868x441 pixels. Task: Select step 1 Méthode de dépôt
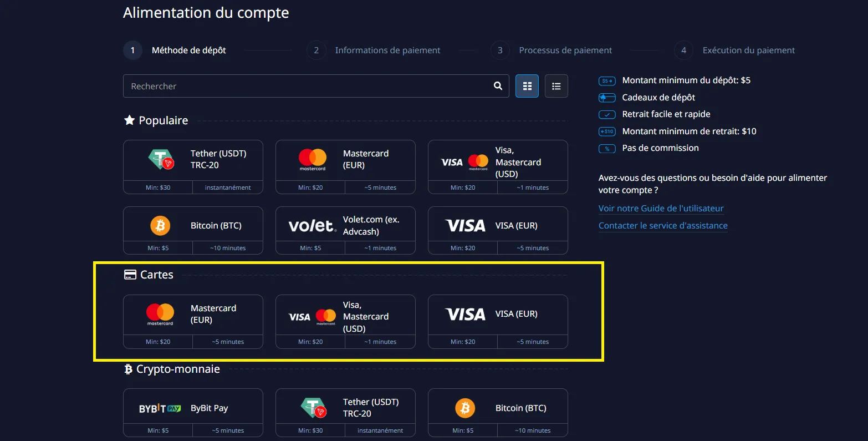(175, 50)
